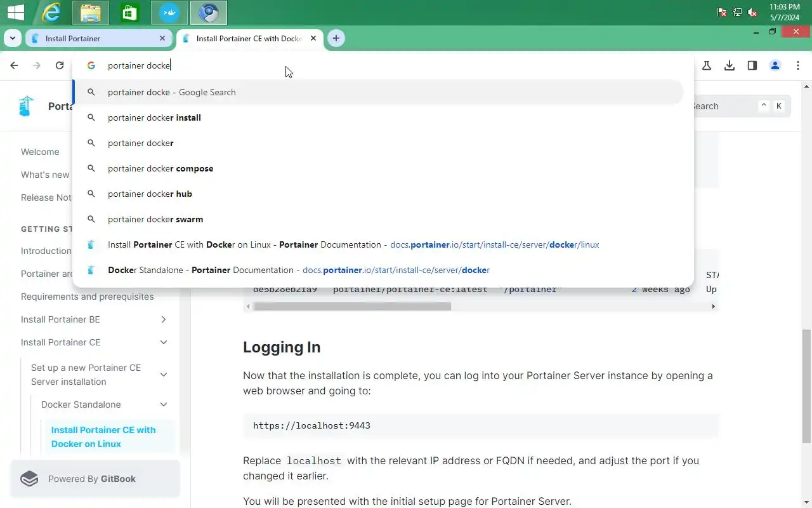The height and width of the screenshot is (508, 812).
Task: Open the browser three-dot menu
Action: tap(798, 65)
